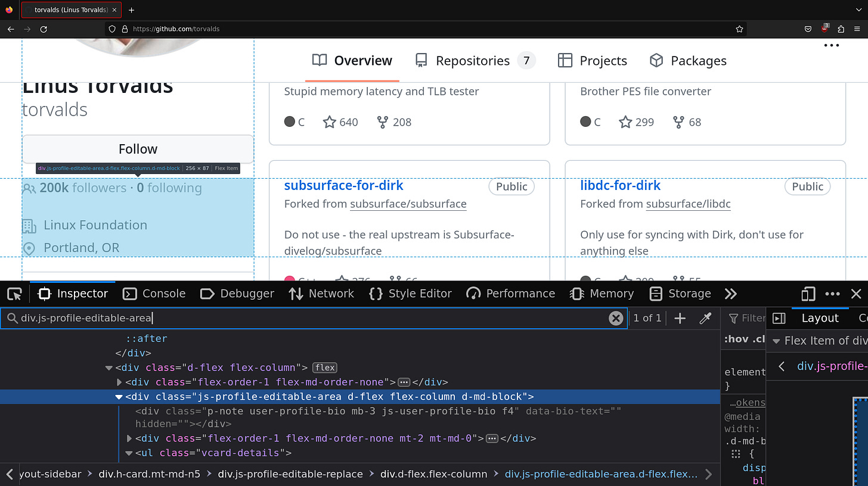Viewport: 868px width, 486px height.
Task: Select the eyedropper color picker
Action: [x=705, y=318]
